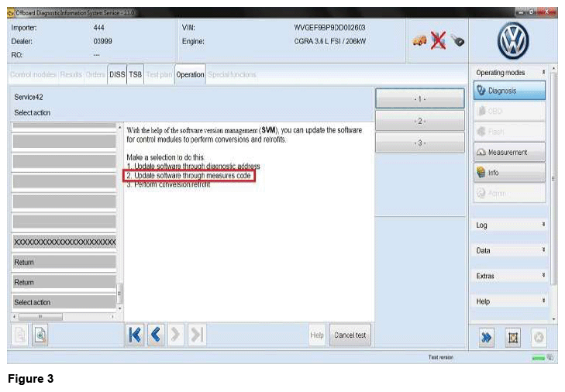565x392 pixels.
Task: Select the first Return entry in step list
Action: click(x=64, y=263)
